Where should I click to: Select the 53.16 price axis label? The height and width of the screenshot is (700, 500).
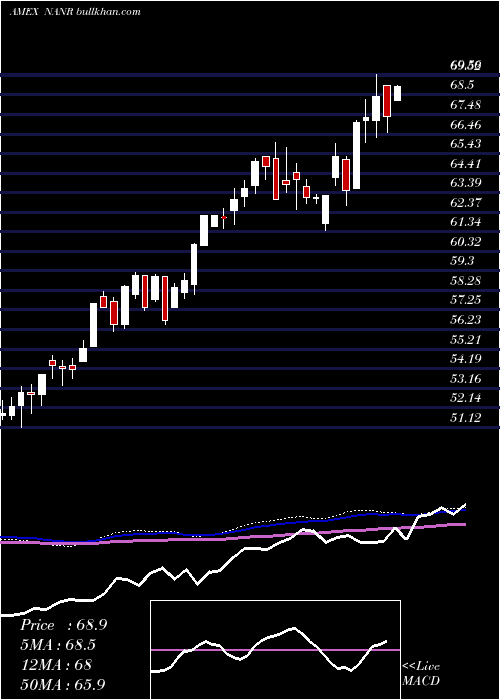466,379
